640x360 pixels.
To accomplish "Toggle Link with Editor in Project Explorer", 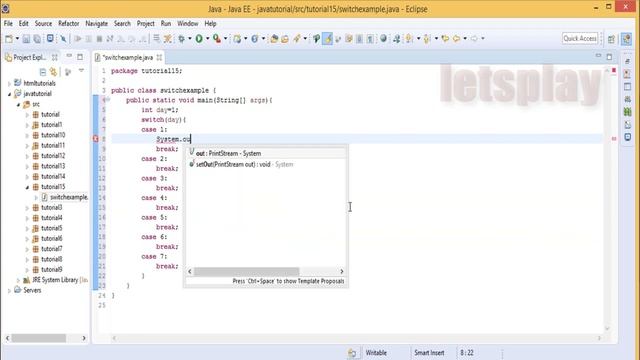I will click(53, 72).
